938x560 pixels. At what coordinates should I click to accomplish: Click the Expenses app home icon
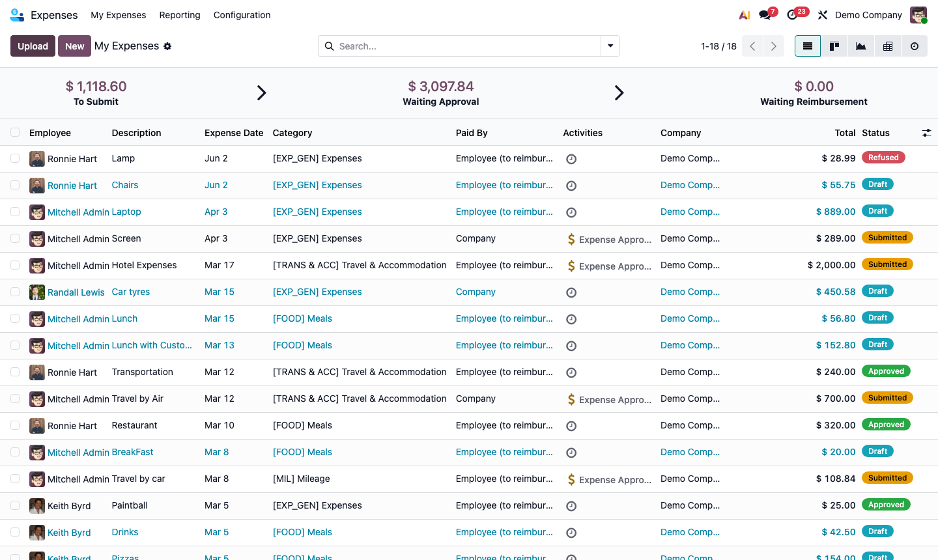click(16, 14)
